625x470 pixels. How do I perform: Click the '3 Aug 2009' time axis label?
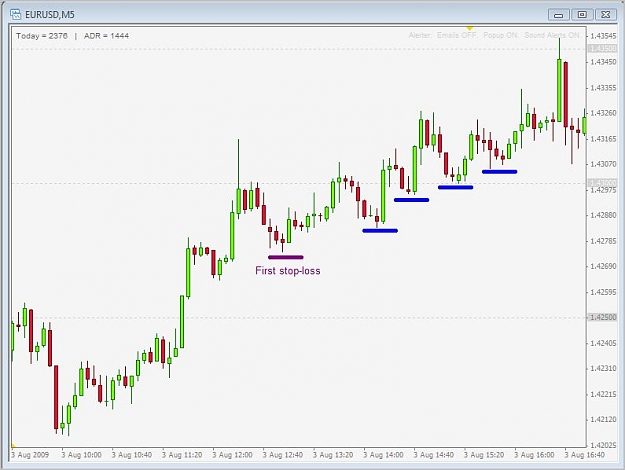point(30,455)
